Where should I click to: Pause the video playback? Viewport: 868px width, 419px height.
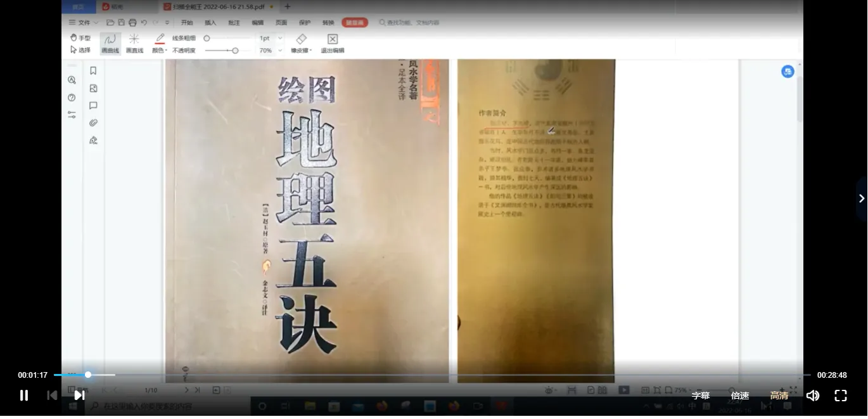pyautogui.click(x=24, y=396)
